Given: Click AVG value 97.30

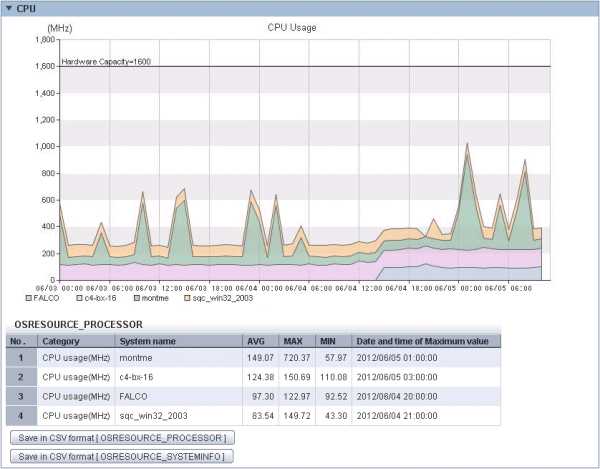Looking at the screenshot, I should [263, 396].
